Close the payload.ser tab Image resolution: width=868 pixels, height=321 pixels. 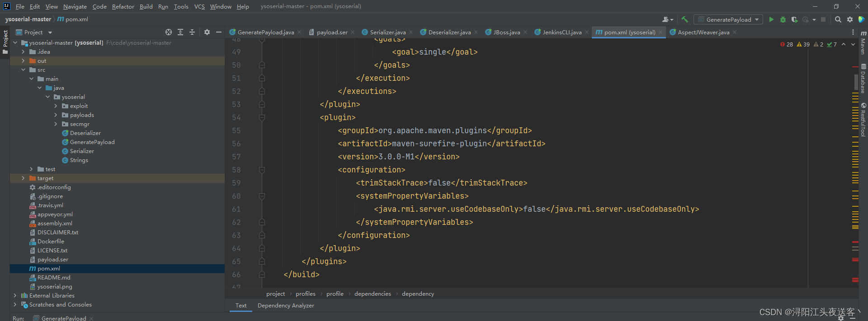click(353, 32)
